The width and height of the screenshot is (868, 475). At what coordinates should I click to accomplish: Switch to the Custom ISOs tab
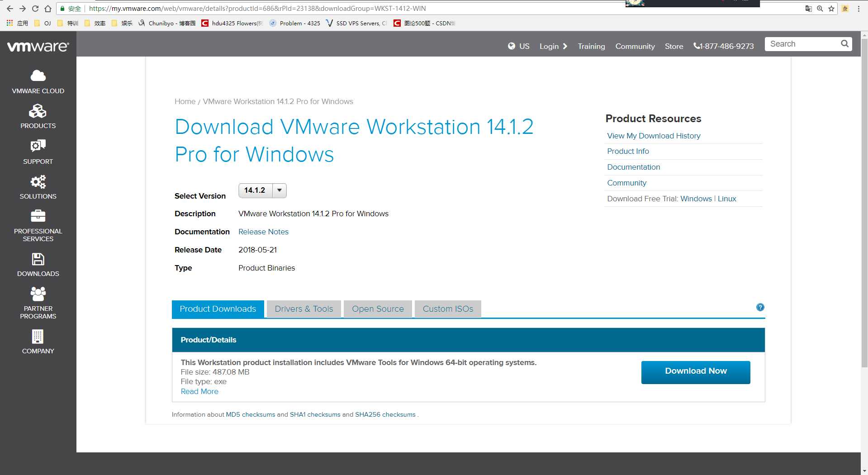pos(448,309)
